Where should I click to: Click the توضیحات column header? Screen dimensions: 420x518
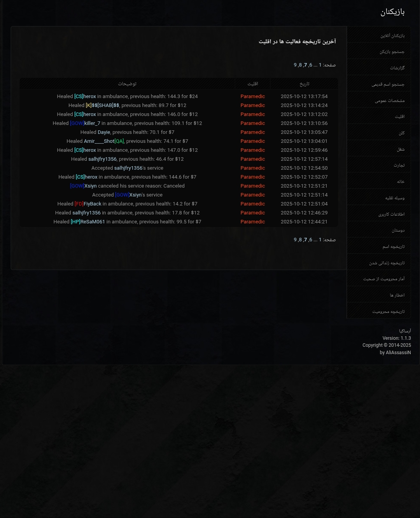click(x=127, y=84)
